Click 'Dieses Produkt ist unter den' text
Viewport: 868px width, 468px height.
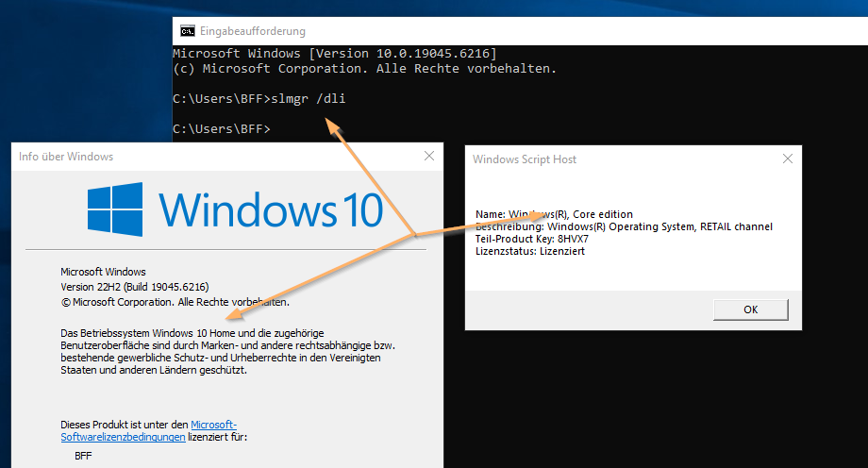125,425
